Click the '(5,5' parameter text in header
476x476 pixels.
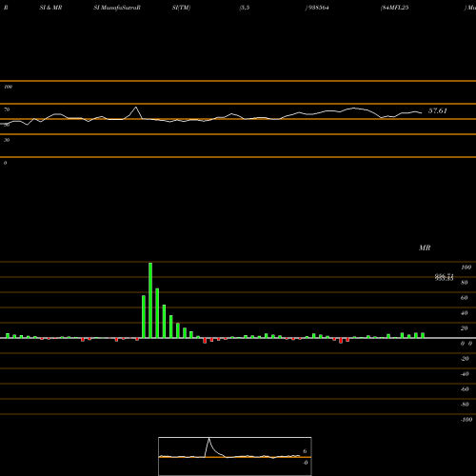pos(245,8)
